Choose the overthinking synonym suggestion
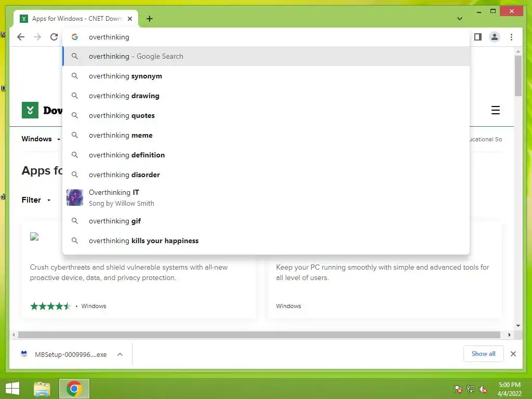The width and height of the screenshot is (532, 399). tap(266, 76)
